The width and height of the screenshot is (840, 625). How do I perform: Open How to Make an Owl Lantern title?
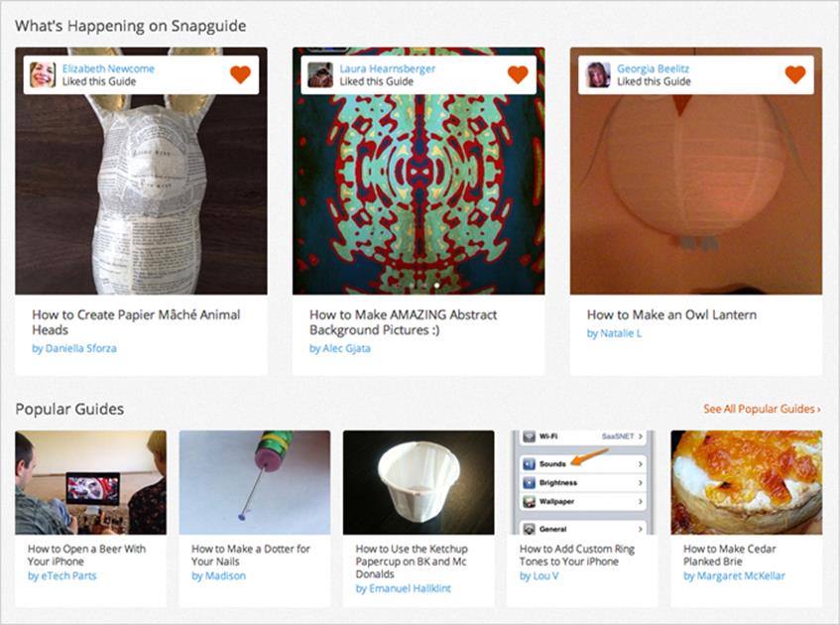coord(671,314)
